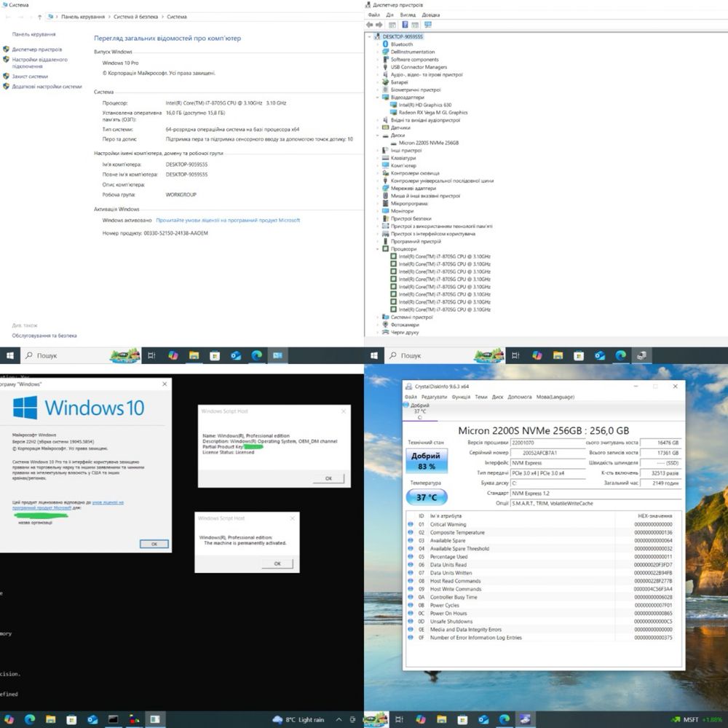The width and height of the screenshot is (728, 728).
Task: Click the highlighted Device Manager taskbar icon
Action: [641, 356]
